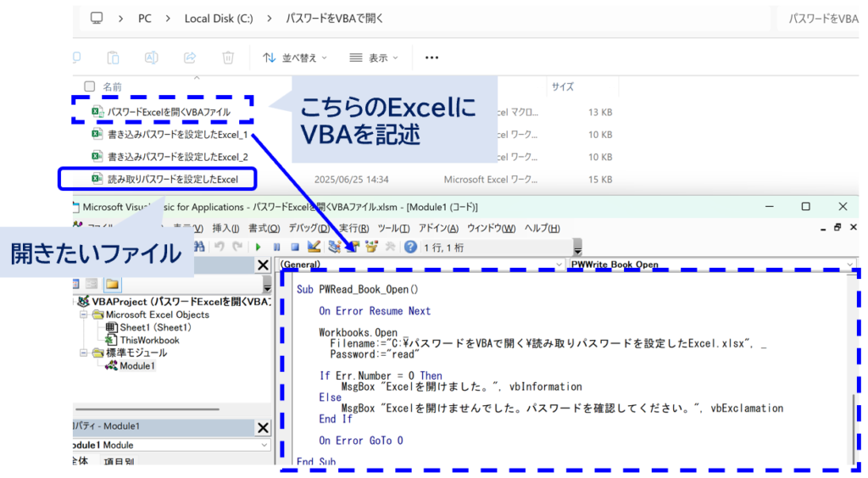Screen dimensions: 868x478
Task: Open the Object Browser toolbar icon
Action: 371,247
